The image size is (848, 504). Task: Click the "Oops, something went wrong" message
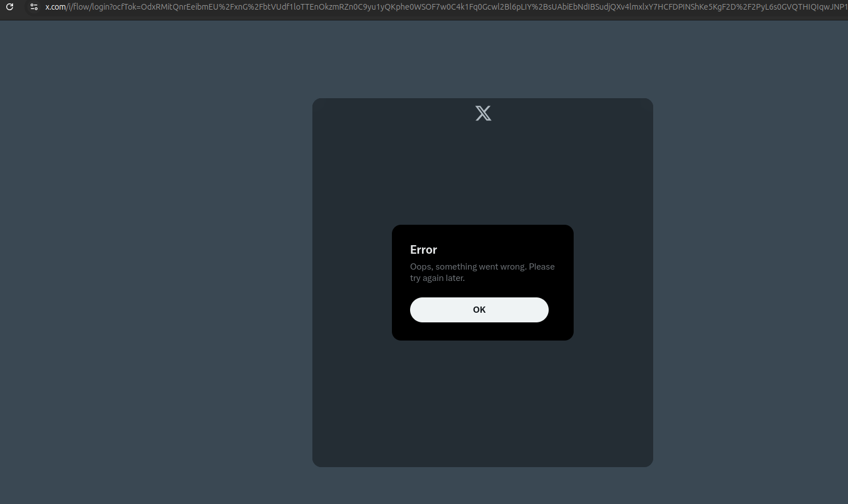tap(482, 272)
